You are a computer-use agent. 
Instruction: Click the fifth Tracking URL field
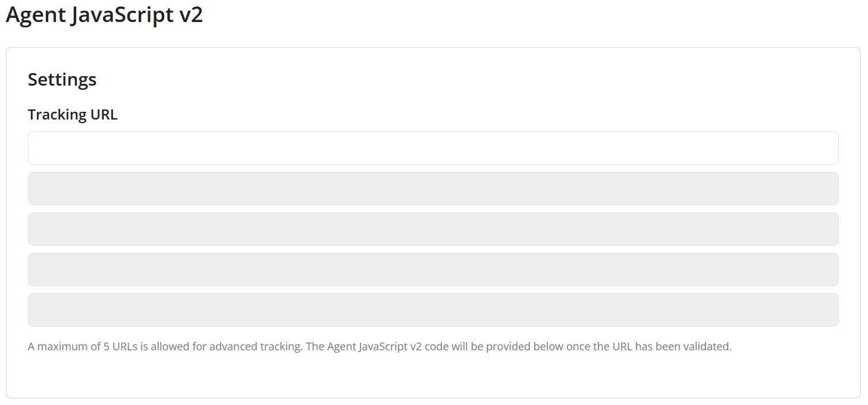point(433,310)
